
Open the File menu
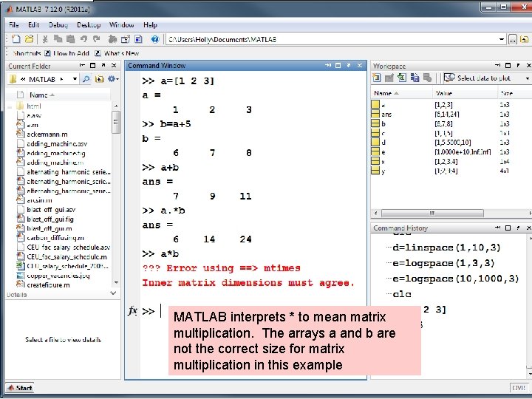coord(14,25)
